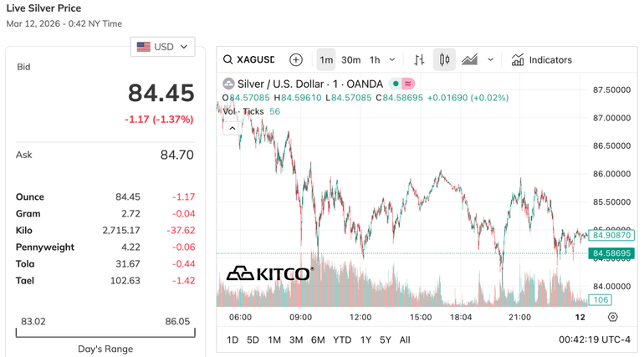Open the USD currency dropdown

tap(165, 47)
